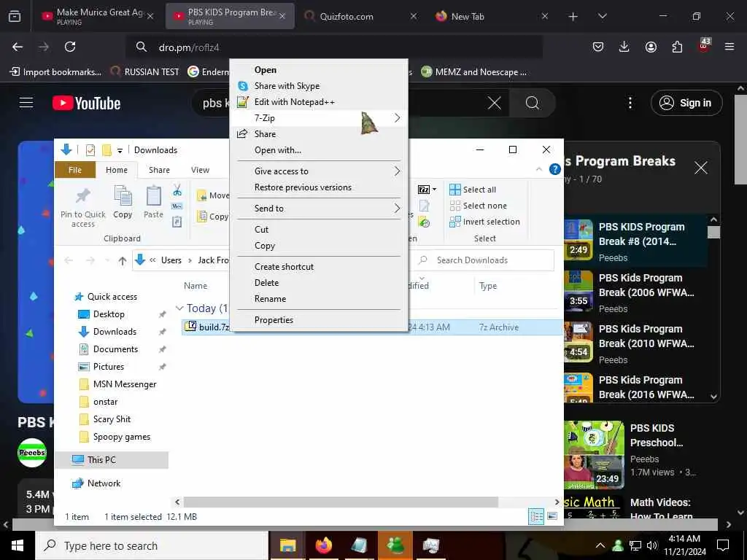Open Firefox extensions puzzle icon
This screenshot has width=747, height=560.
677,47
